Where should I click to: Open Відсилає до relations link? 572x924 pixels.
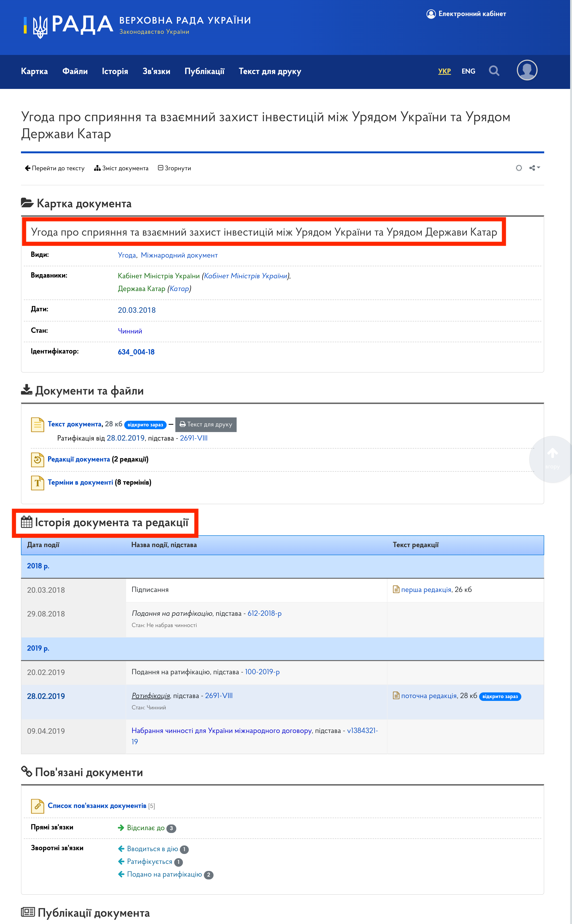pos(146,828)
